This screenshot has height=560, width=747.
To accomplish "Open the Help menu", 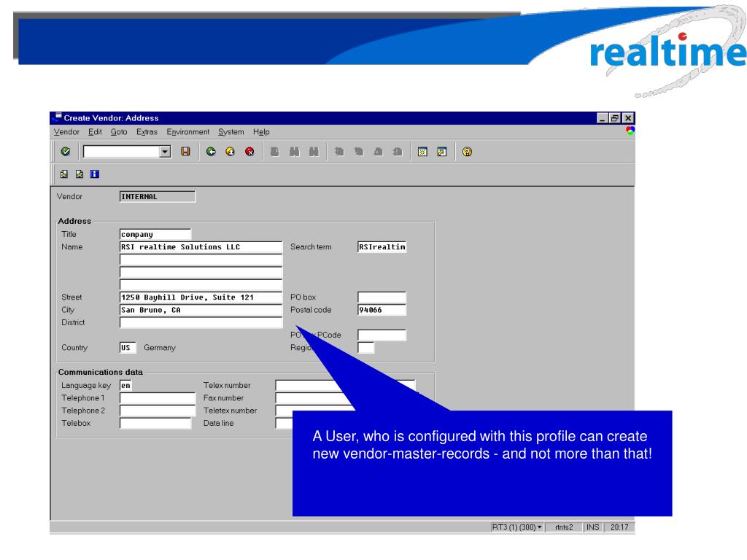I will pyautogui.click(x=261, y=132).
